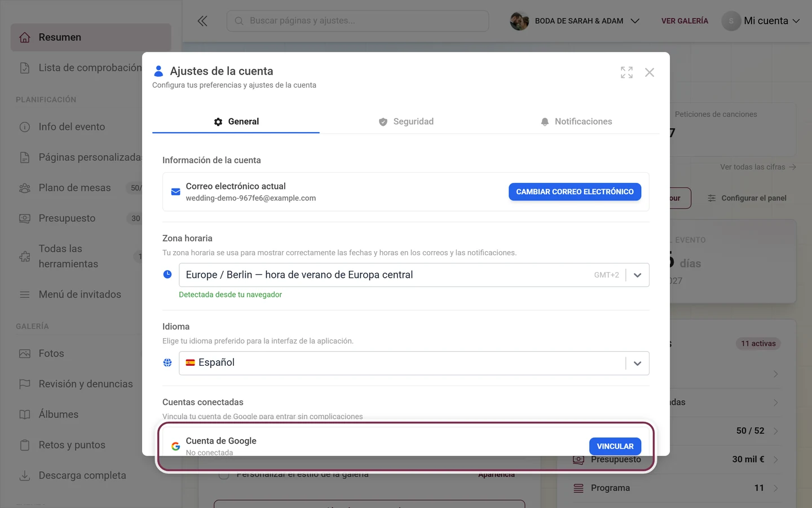Open the Programa row on dashboard
Viewport: 812px width, 508px height.
point(677,488)
